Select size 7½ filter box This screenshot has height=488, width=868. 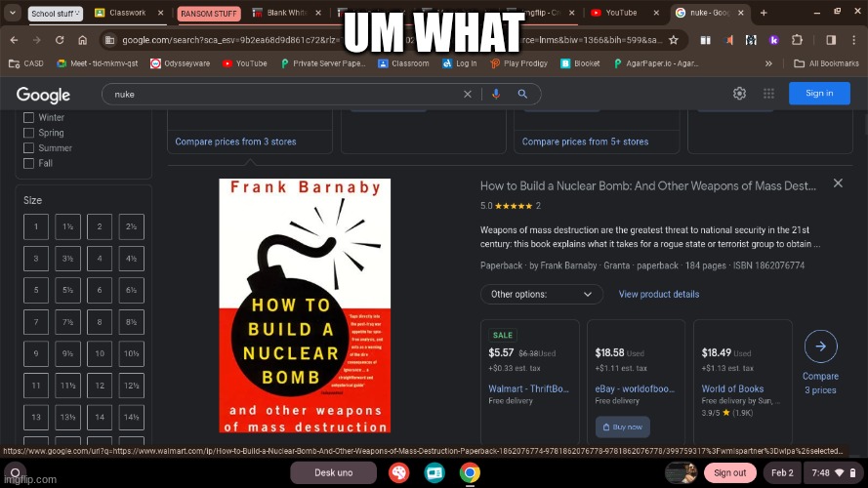click(67, 322)
